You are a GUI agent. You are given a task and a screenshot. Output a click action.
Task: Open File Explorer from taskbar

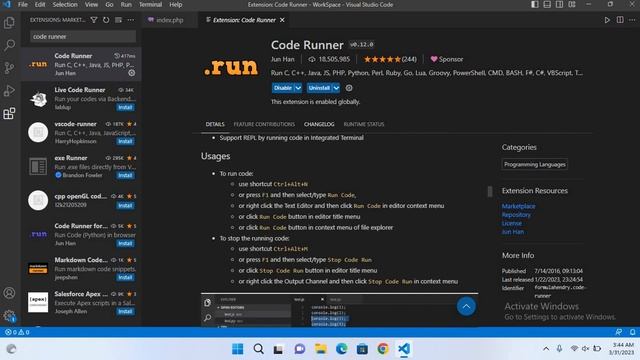click(x=321, y=349)
